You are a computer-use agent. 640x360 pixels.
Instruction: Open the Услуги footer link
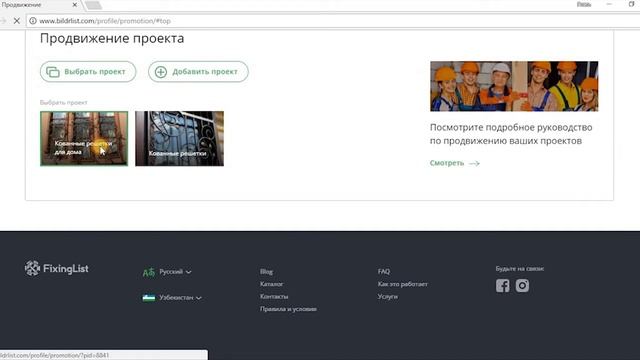click(387, 296)
